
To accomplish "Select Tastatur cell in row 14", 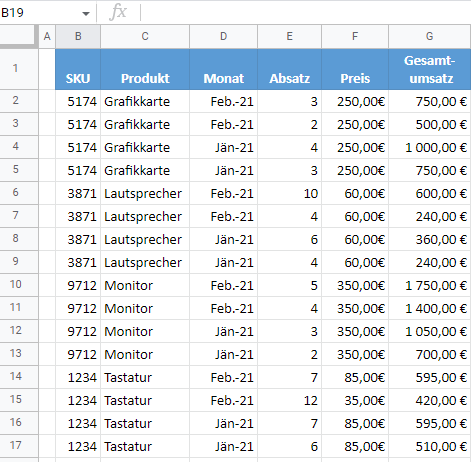I will tap(145, 377).
